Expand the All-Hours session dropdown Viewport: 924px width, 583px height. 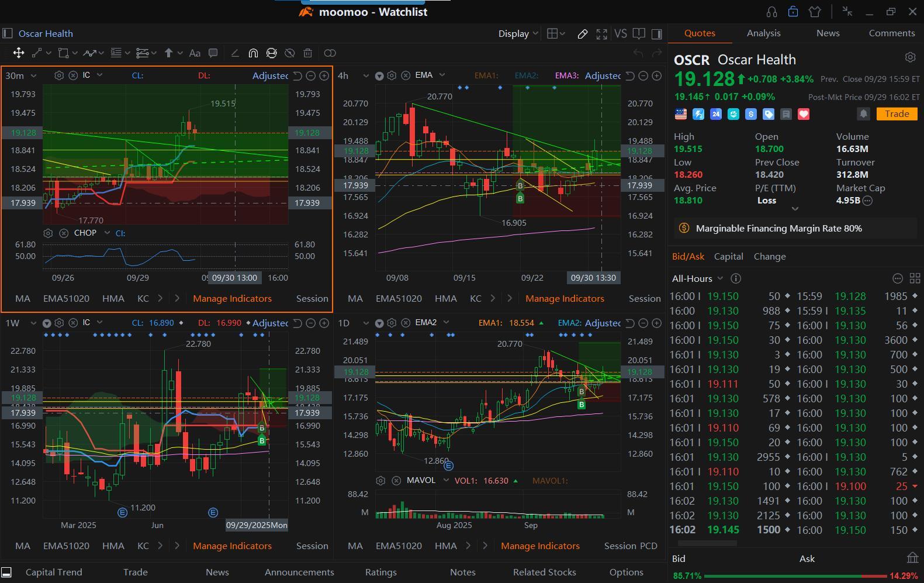pos(698,279)
